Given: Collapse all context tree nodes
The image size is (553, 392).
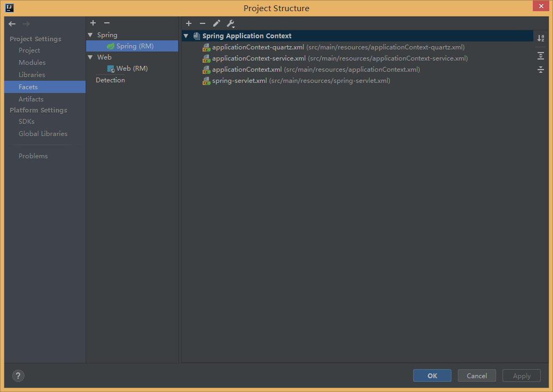Looking at the screenshot, I should click(541, 70).
